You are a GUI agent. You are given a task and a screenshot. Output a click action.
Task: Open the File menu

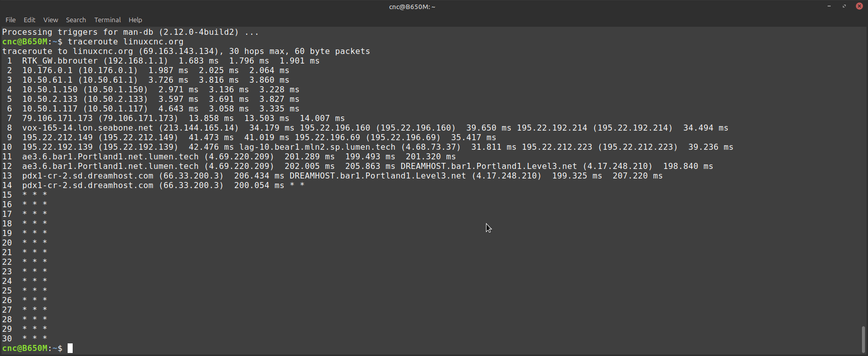[x=11, y=20]
